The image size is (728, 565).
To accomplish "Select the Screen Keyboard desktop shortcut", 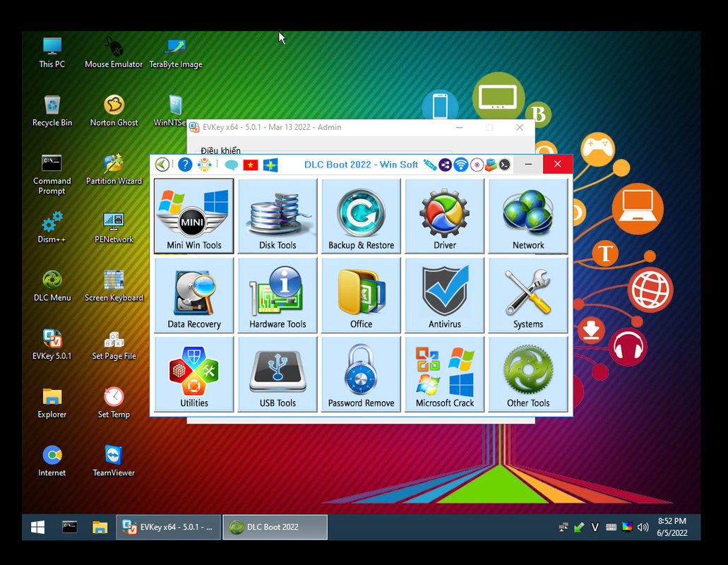I will pos(114,287).
